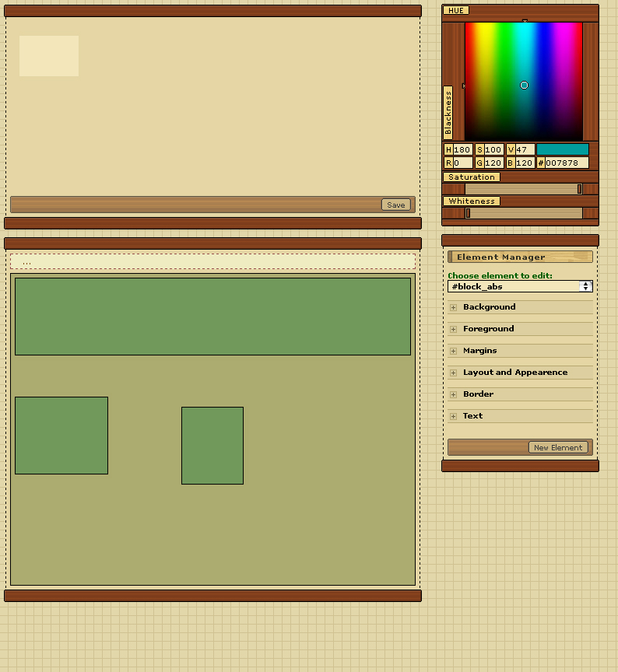The width and height of the screenshot is (618, 672).
Task: Click the blackness arrow marker beside gradient
Action: (464, 86)
